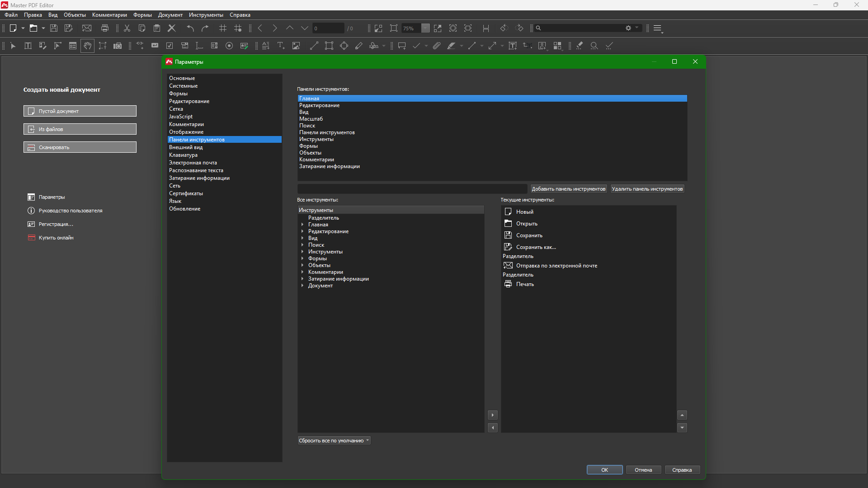
Task: Select the Insert Image tool icon
Action: click(x=296, y=46)
